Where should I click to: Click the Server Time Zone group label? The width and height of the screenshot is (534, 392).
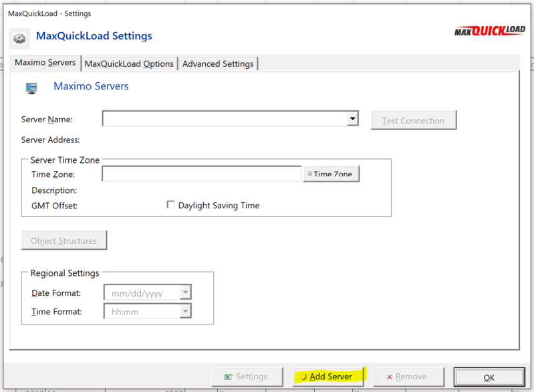click(x=65, y=160)
